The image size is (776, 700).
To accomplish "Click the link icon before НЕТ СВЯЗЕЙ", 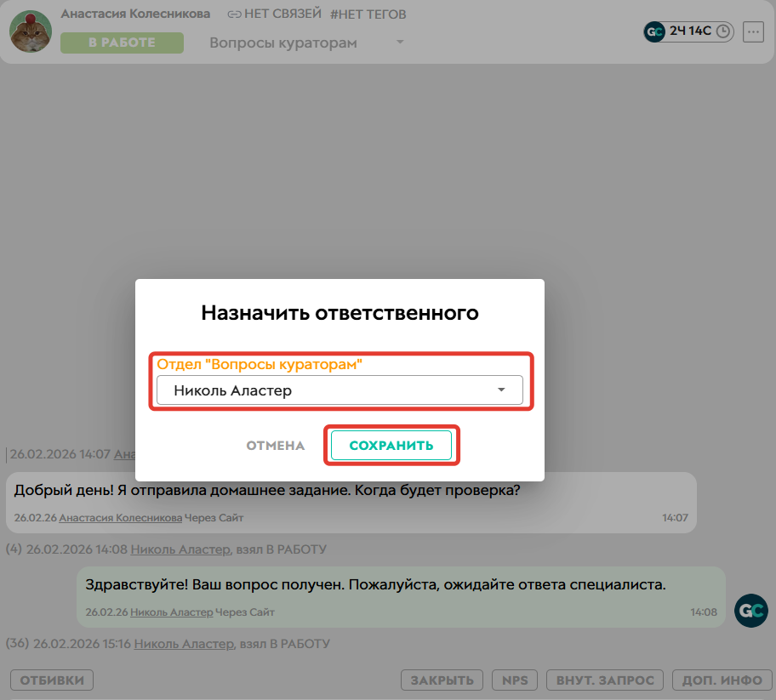I will click(x=234, y=14).
